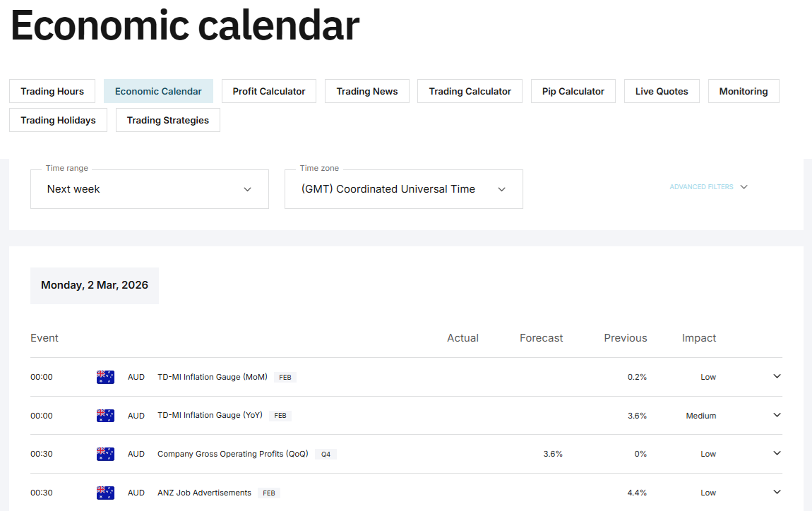Open the Time range dropdown showing Next week
Image resolution: width=812 pixels, height=511 pixels.
[x=150, y=189]
